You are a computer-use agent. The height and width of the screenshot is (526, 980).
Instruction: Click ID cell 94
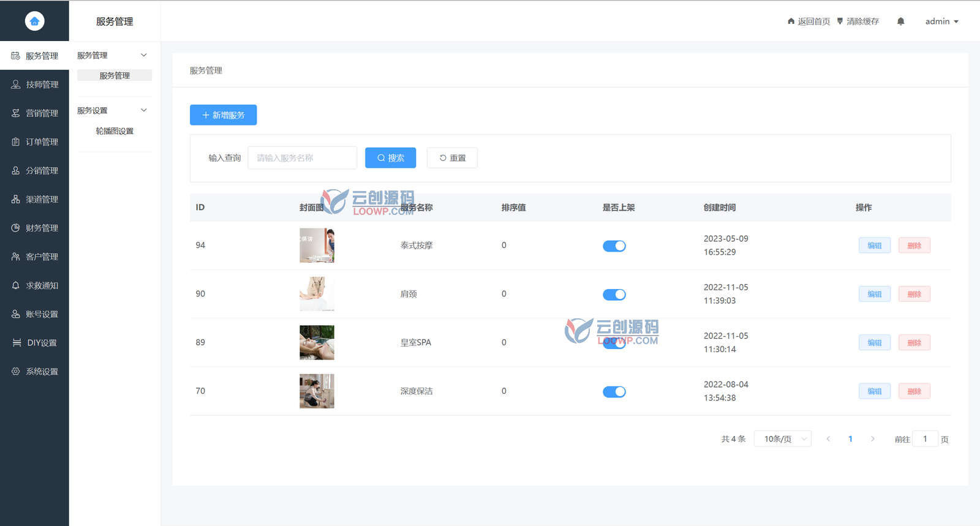pos(200,246)
